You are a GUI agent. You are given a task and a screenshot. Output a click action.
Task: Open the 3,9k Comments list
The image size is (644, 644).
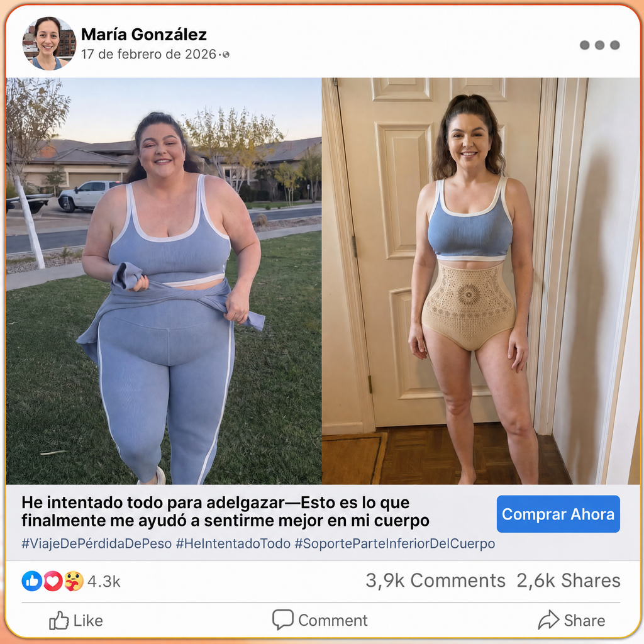[x=435, y=580]
